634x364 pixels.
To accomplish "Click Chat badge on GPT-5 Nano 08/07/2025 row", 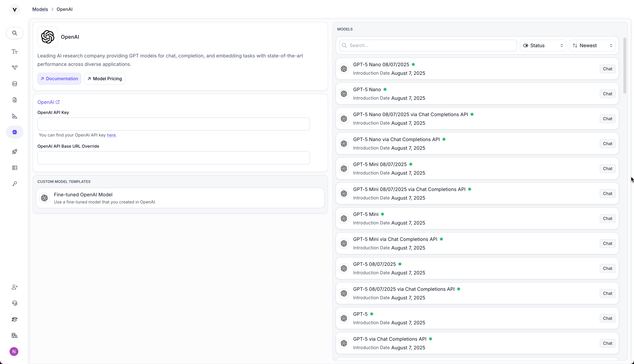I will pyautogui.click(x=608, y=69).
